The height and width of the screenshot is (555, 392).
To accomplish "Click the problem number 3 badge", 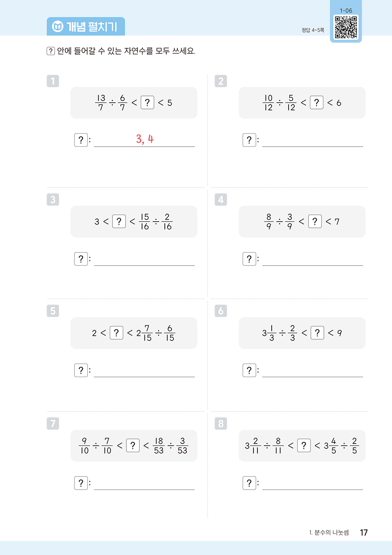I will [x=53, y=199].
